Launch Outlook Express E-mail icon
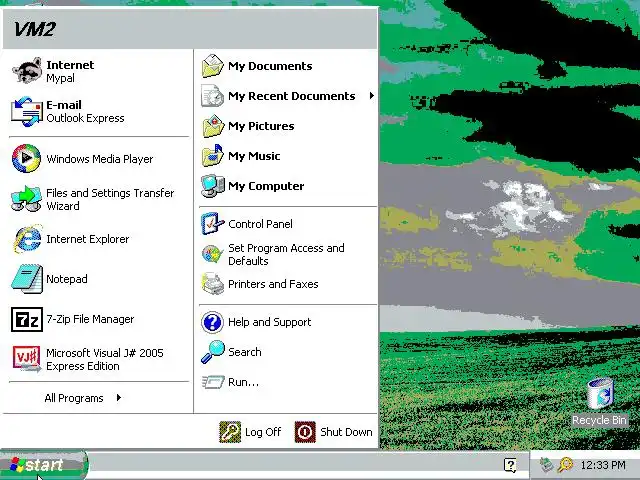The height and width of the screenshot is (480, 640). (x=27, y=111)
